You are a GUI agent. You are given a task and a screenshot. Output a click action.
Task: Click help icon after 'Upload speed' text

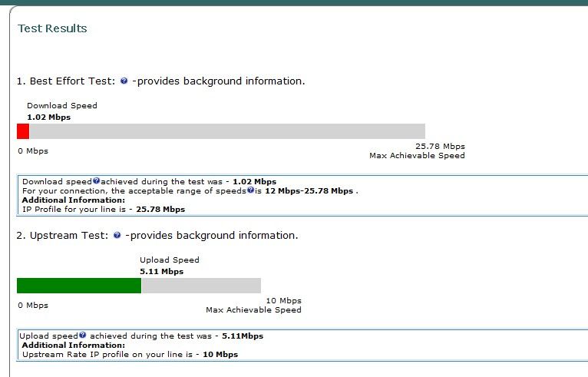coord(82,335)
